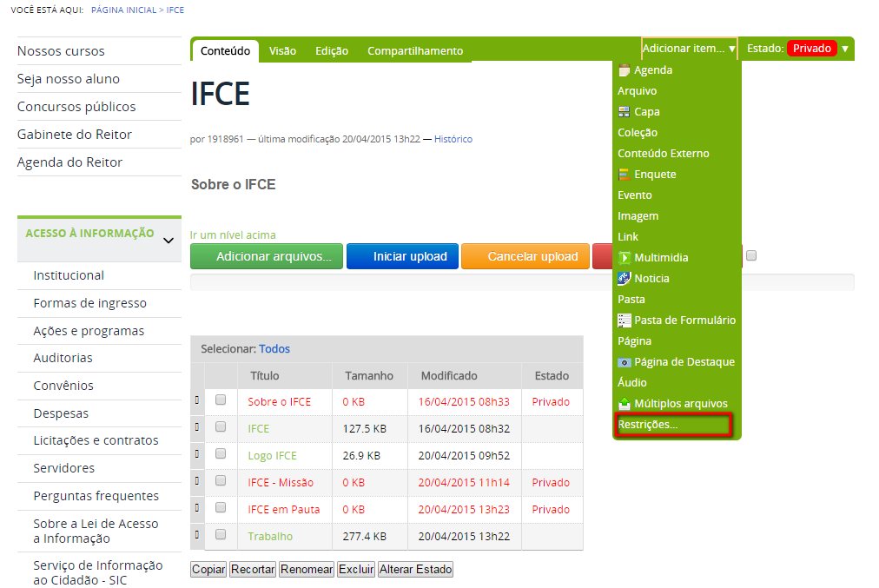The height and width of the screenshot is (588, 879).
Task: Choose Arquivo from the add menu
Action: 637,91
